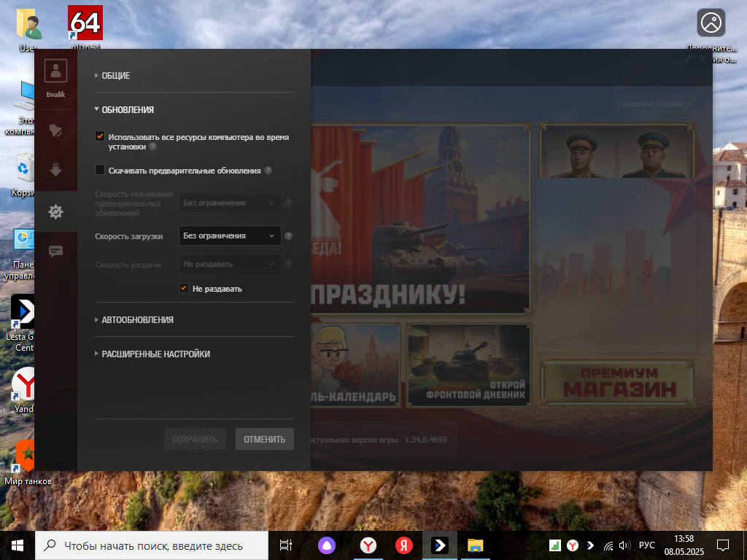Open preliminary updates download speed dropdown
Viewport: 747px width, 560px height.
(230, 203)
